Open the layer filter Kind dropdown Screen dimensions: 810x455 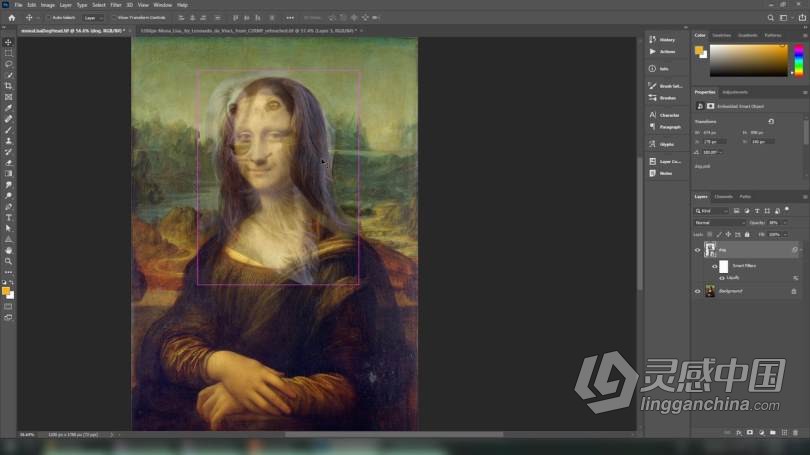coord(711,211)
